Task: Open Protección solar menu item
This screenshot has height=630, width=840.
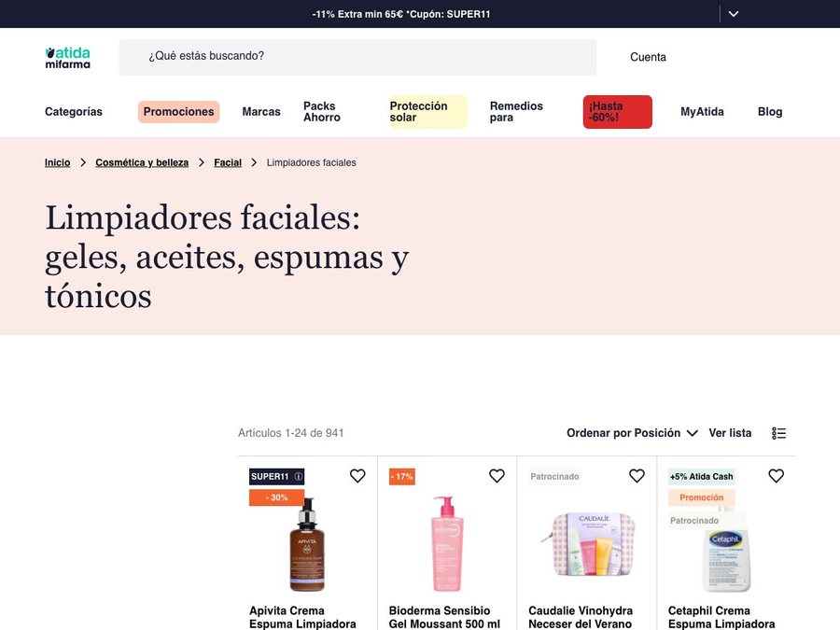Action: pyautogui.click(x=428, y=111)
